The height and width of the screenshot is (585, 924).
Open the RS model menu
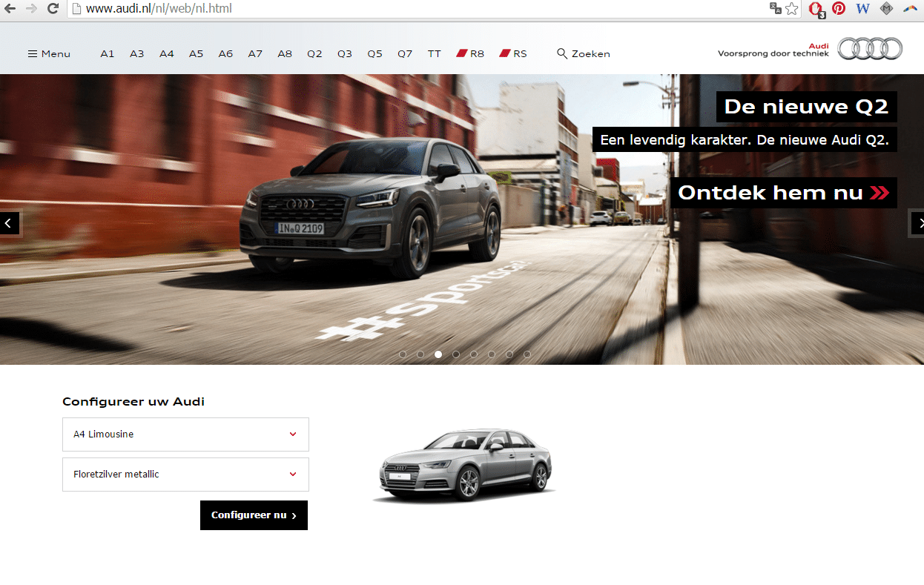pos(513,53)
